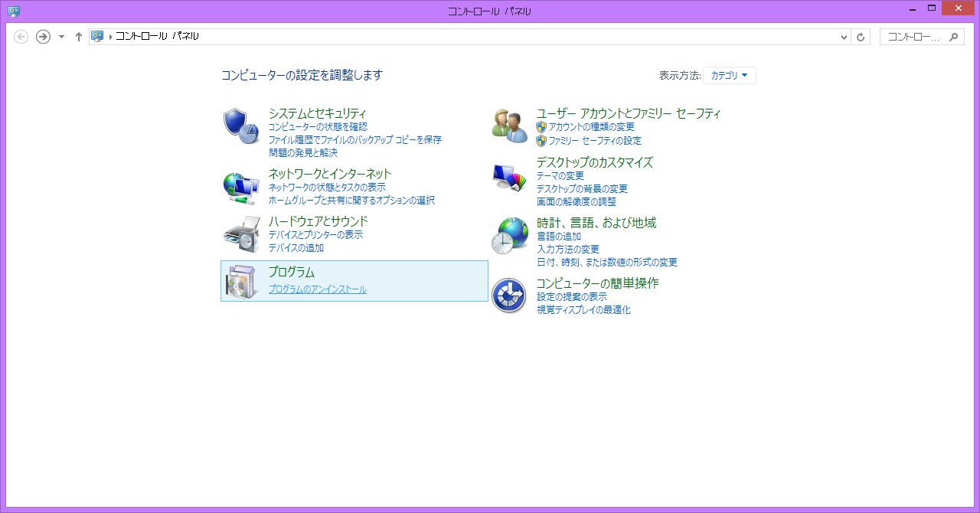This screenshot has width=980, height=513.
Task: Open the ハードウェアとサウンド heading
Action: click(x=318, y=221)
